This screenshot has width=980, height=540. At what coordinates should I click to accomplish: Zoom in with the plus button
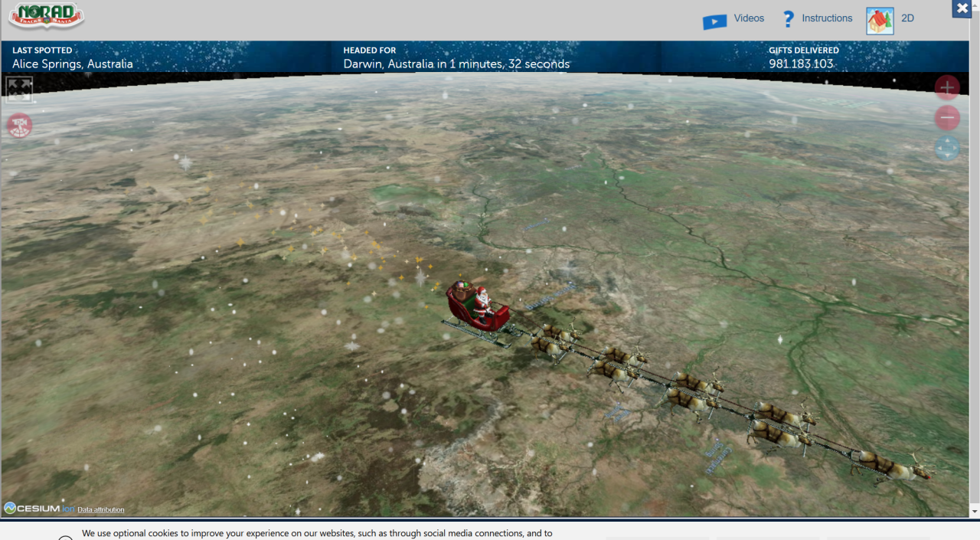[x=947, y=88]
